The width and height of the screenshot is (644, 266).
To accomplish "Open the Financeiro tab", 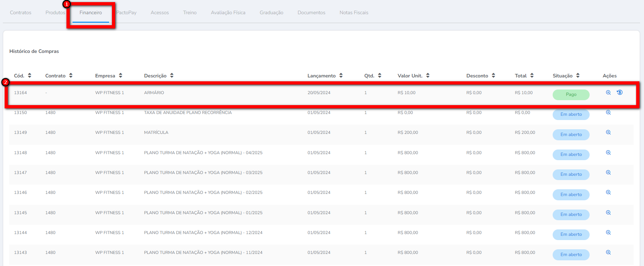I will point(91,13).
